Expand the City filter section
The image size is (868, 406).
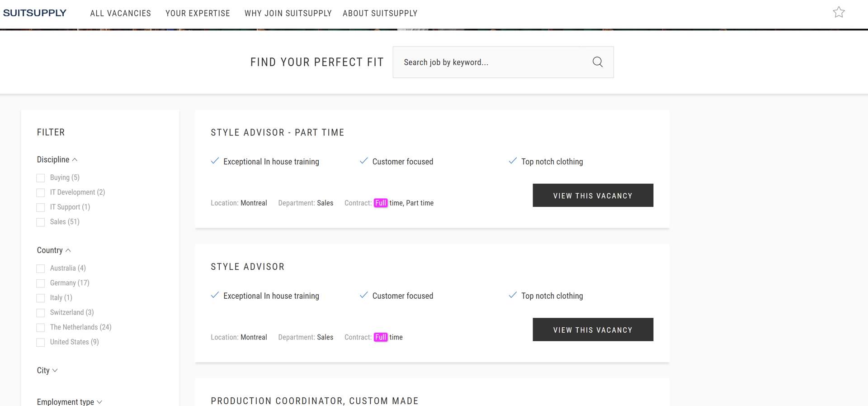(47, 370)
